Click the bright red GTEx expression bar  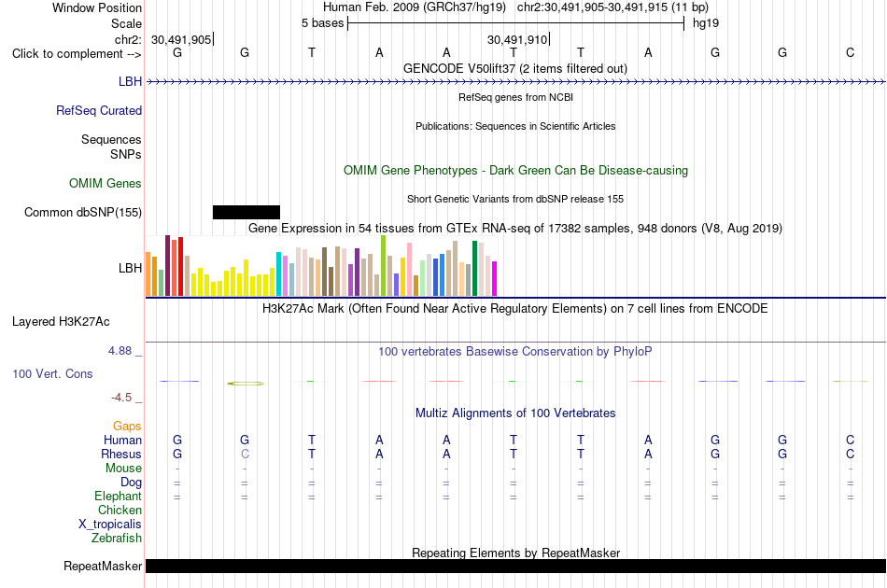point(180,266)
